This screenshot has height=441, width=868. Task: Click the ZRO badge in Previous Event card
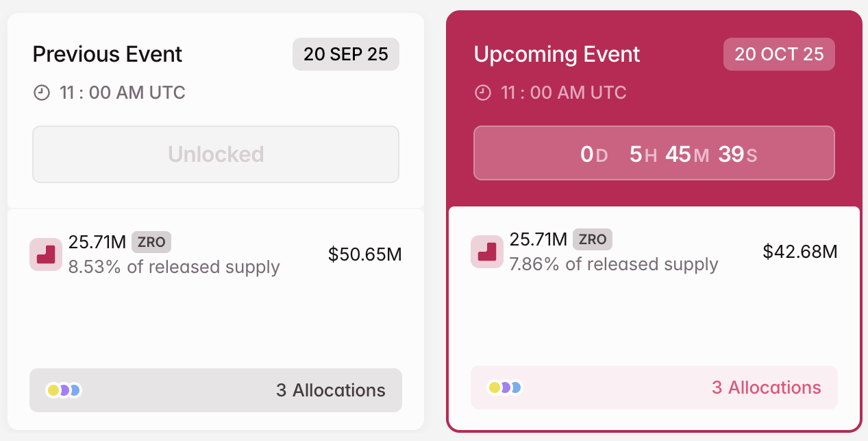click(151, 241)
